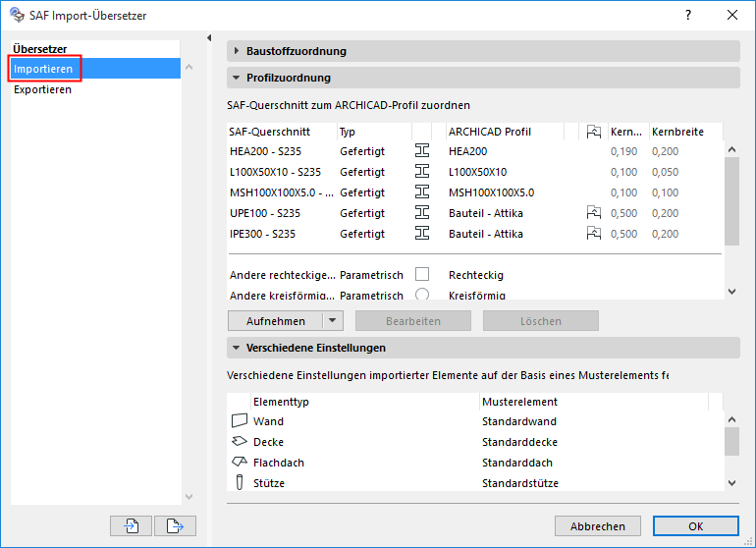Click the profile icon in the IPE300 row
The image size is (756, 548).
click(x=422, y=234)
